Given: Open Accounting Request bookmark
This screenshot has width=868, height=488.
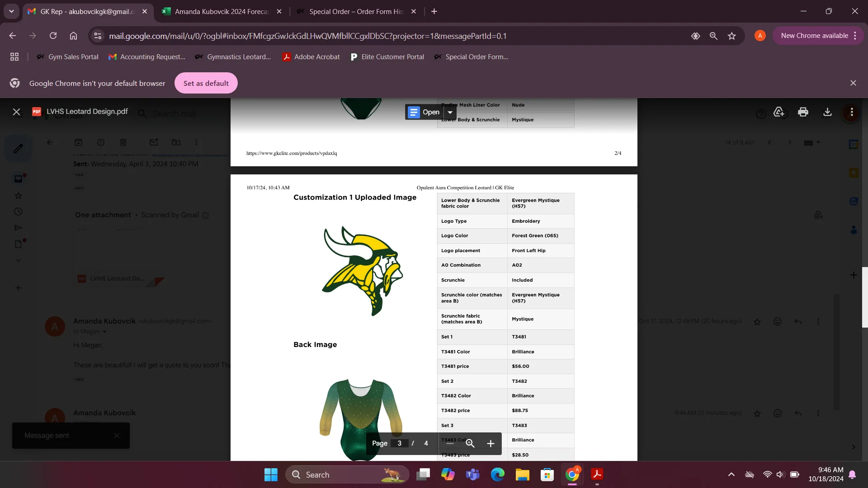Looking at the screenshot, I should pos(147,57).
